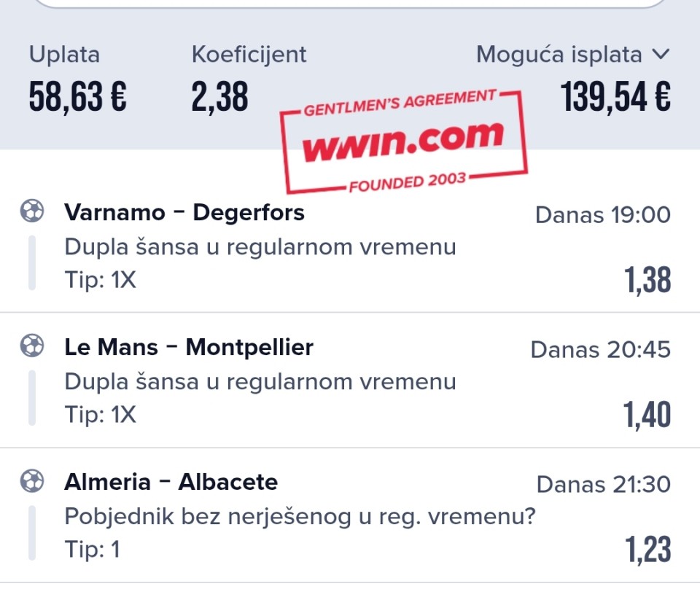Expand the Moguća isplata chevron
The height and width of the screenshot is (589, 700).
click(x=661, y=55)
